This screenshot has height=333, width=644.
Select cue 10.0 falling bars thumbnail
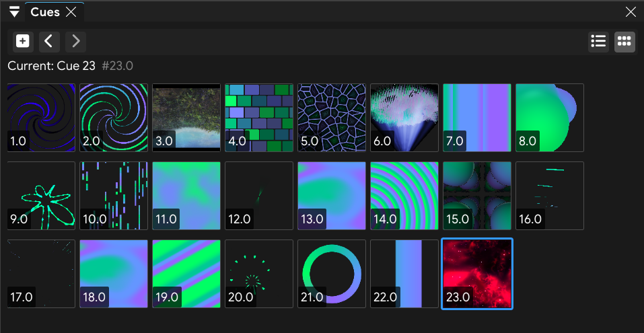[x=114, y=196]
